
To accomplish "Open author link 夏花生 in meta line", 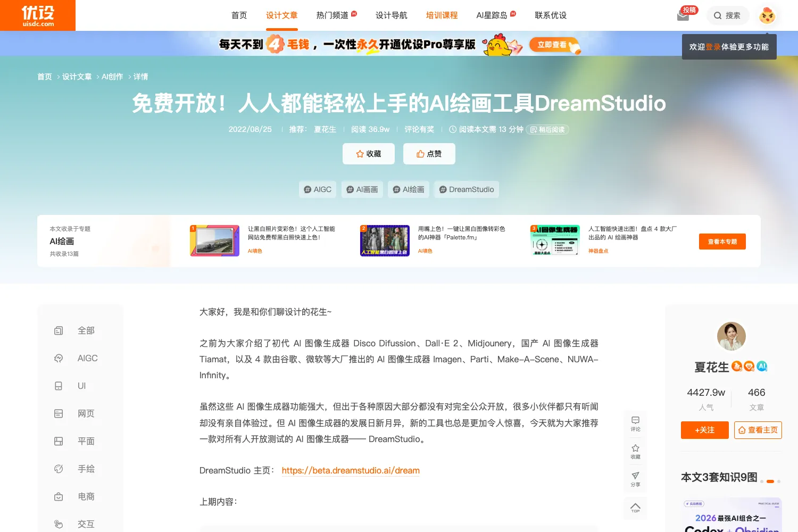I will (325, 129).
